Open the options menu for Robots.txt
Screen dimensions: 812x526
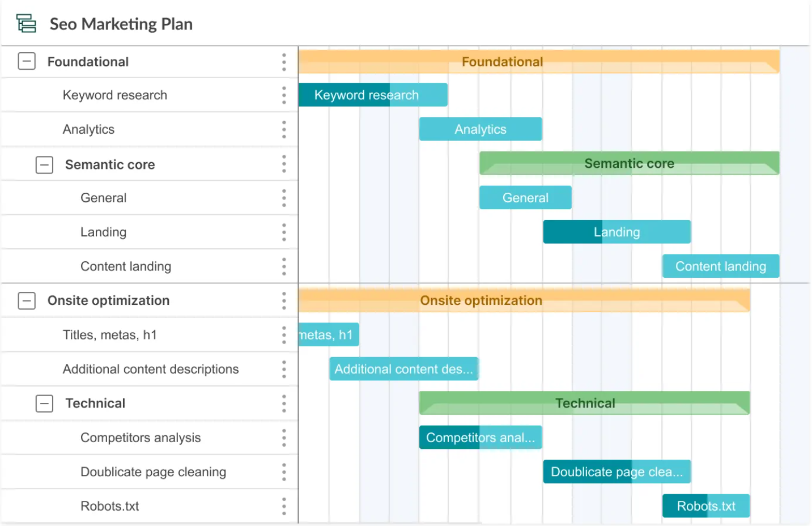click(x=284, y=506)
